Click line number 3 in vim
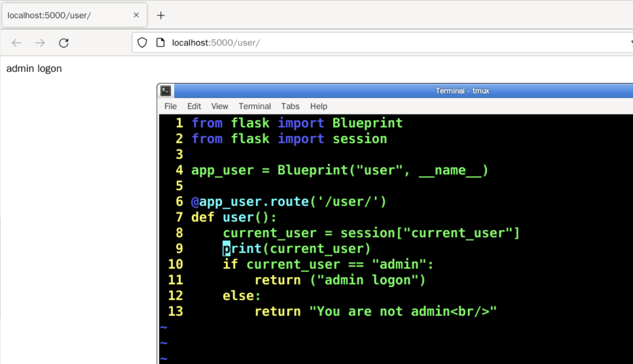The width and height of the screenshot is (633, 364). click(179, 154)
